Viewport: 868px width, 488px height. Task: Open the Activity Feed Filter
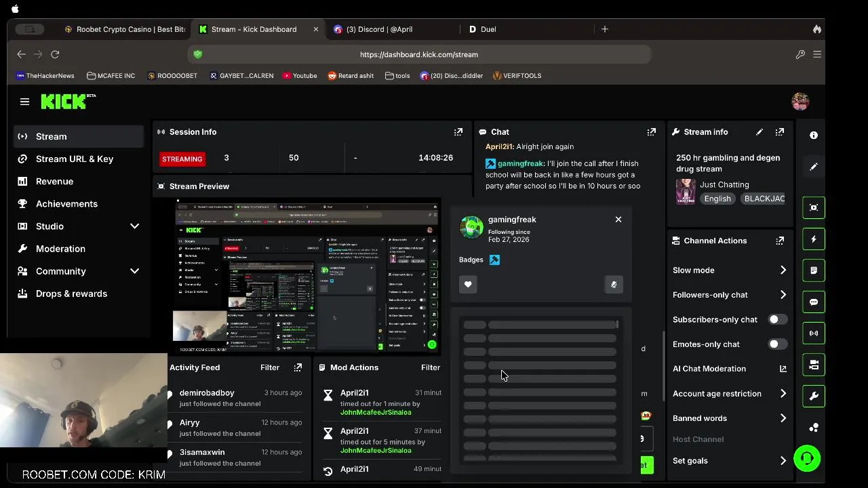coord(270,367)
